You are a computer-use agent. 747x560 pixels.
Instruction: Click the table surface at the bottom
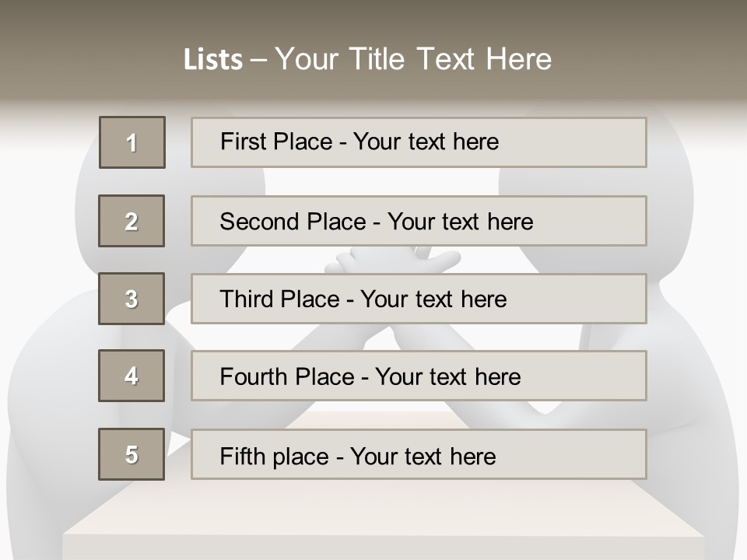(x=381, y=529)
